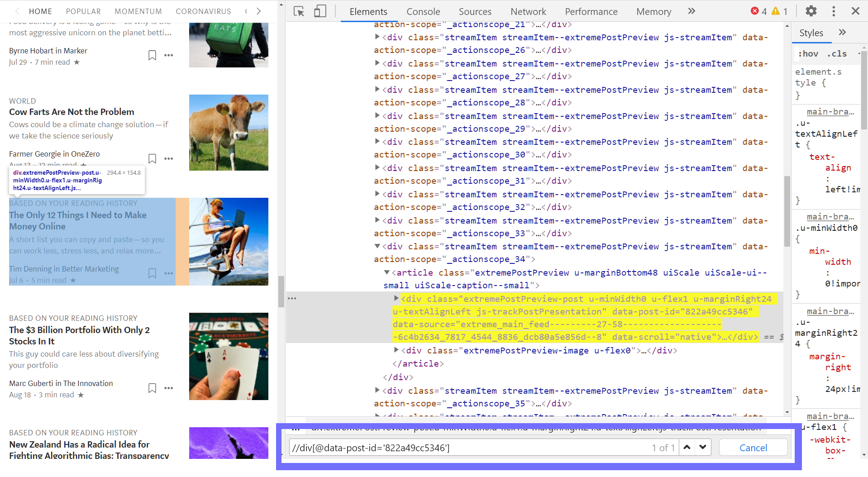The image size is (868, 477).
Task: Go to previous search result arrow
Action: pos(687,447)
